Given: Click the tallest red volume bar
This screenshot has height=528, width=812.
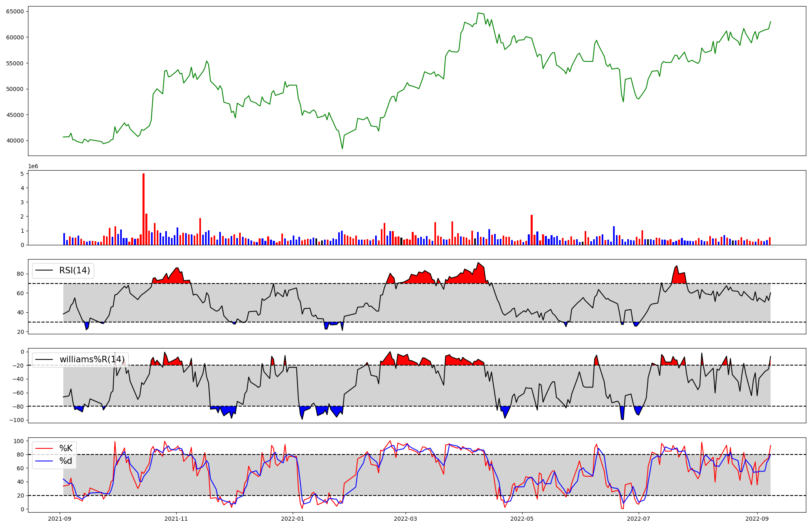Looking at the screenshot, I should [143, 209].
